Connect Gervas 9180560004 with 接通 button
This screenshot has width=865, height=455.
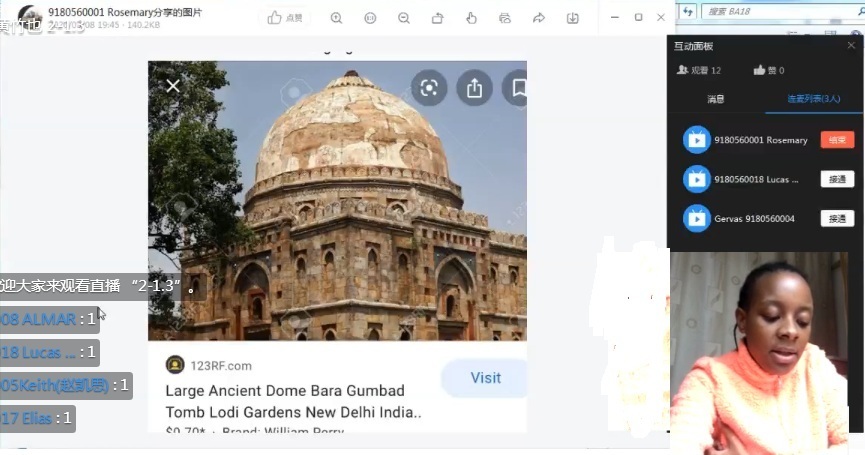tap(837, 218)
